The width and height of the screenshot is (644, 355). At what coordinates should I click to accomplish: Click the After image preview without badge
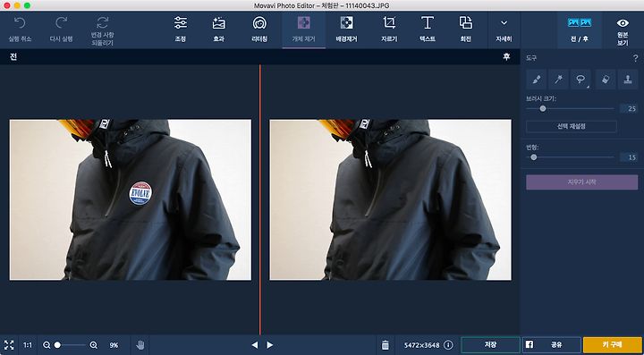coord(390,200)
